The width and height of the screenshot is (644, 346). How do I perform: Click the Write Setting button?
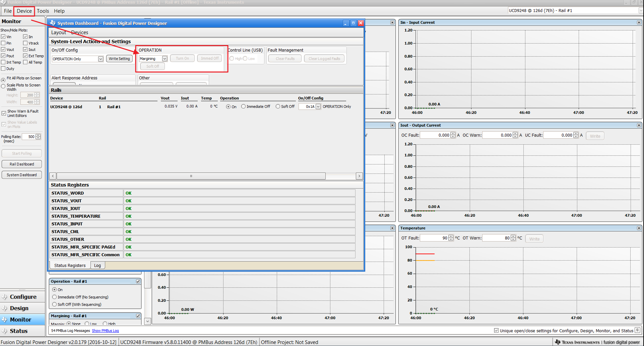119,59
